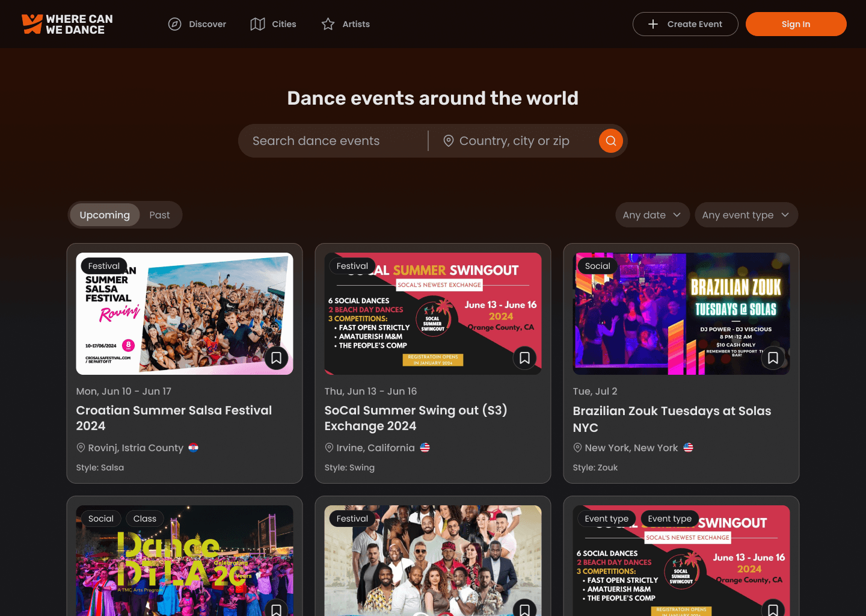866x616 pixels.
Task: Bookmark the Dance DTLA event card
Action: (x=276, y=609)
